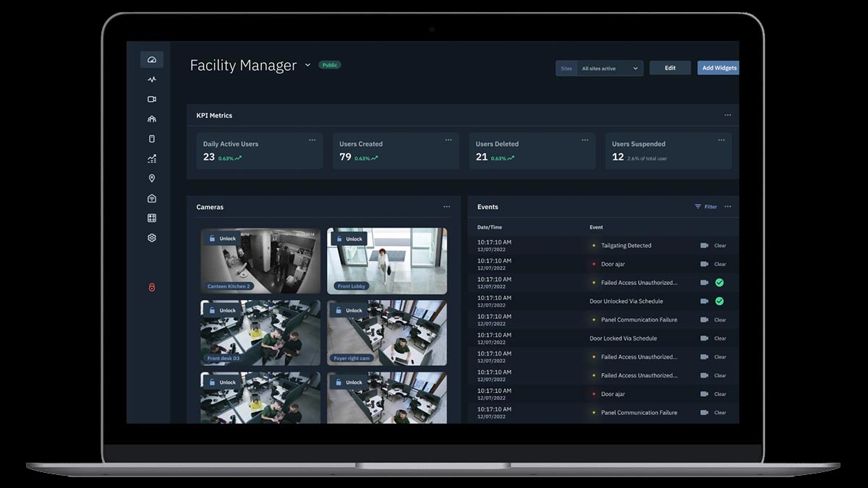Viewport: 868px width, 488px height.
Task: Open the Cameras panel three-dot menu
Action: (x=447, y=207)
